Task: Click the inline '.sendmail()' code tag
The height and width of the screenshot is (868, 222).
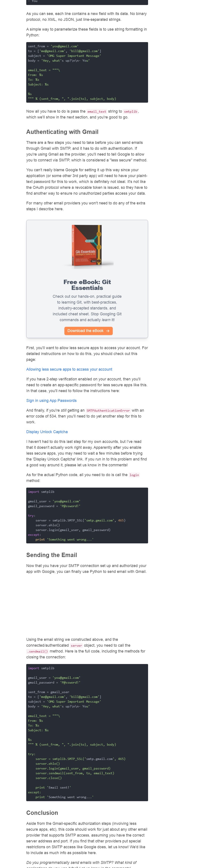Action: (37, 652)
